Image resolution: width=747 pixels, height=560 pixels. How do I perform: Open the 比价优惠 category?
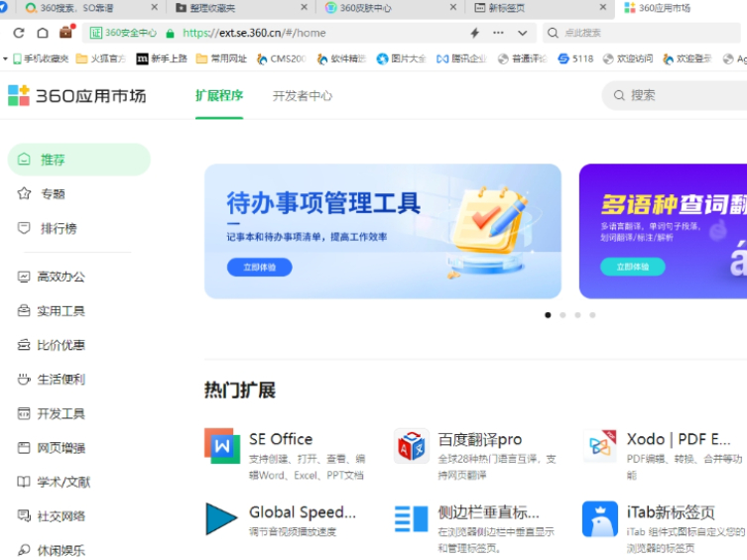click(x=51, y=345)
